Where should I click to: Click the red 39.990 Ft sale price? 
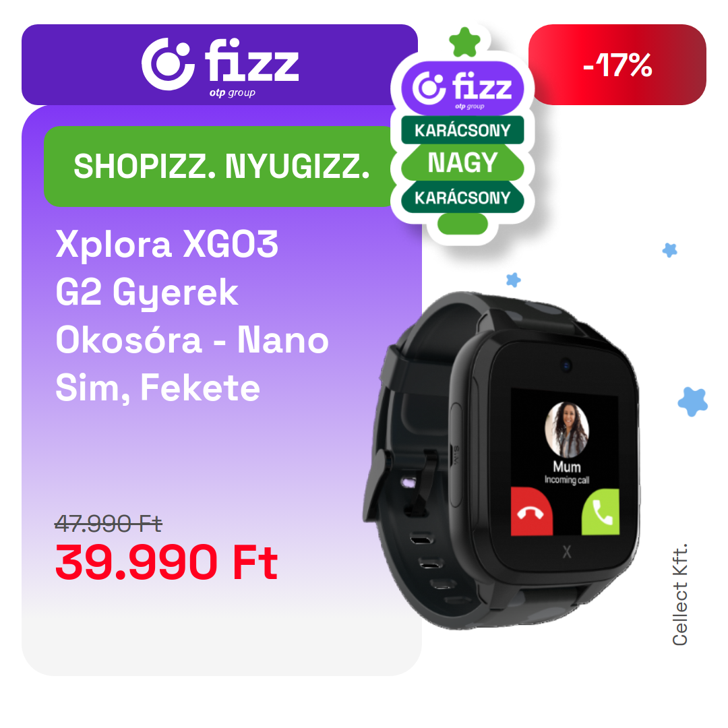coord(166,563)
